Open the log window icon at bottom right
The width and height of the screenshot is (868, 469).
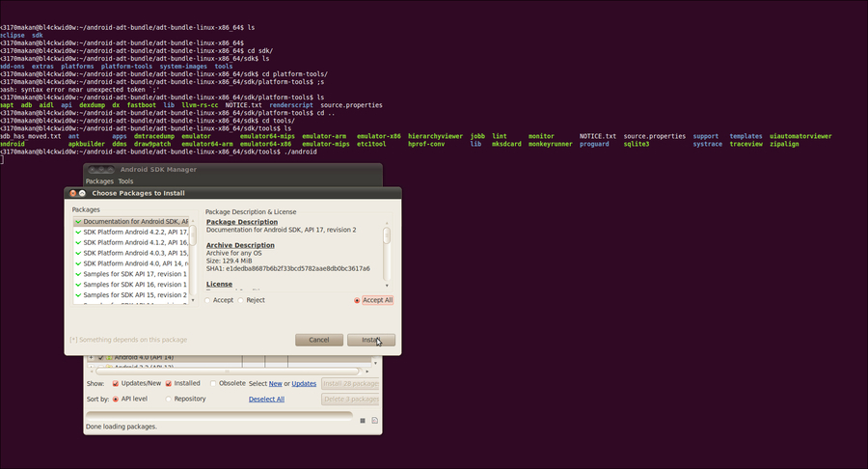(x=375, y=421)
